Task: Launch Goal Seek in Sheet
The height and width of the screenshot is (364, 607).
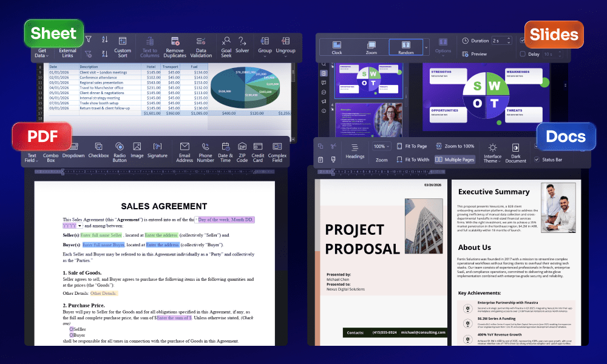Action: coord(226,47)
